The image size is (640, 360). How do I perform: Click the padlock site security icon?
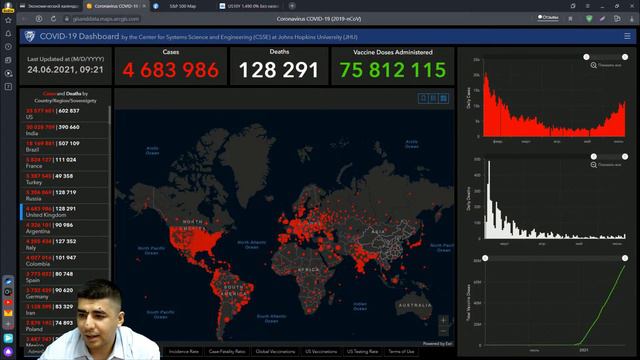[67, 19]
